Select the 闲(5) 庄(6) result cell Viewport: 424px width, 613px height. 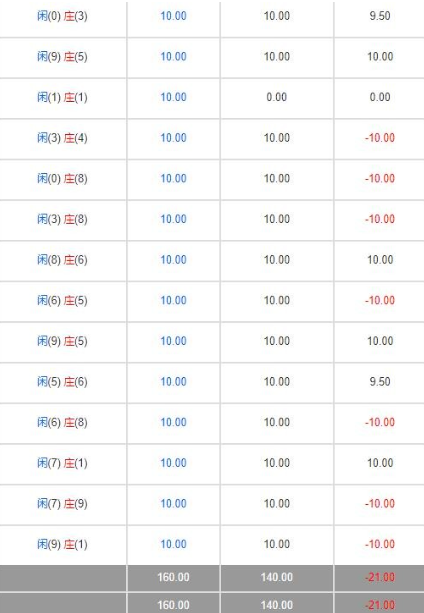tap(62, 382)
